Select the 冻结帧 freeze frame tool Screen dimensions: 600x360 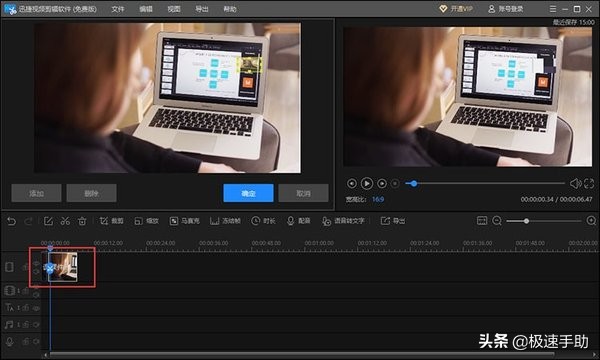point(225,221)
